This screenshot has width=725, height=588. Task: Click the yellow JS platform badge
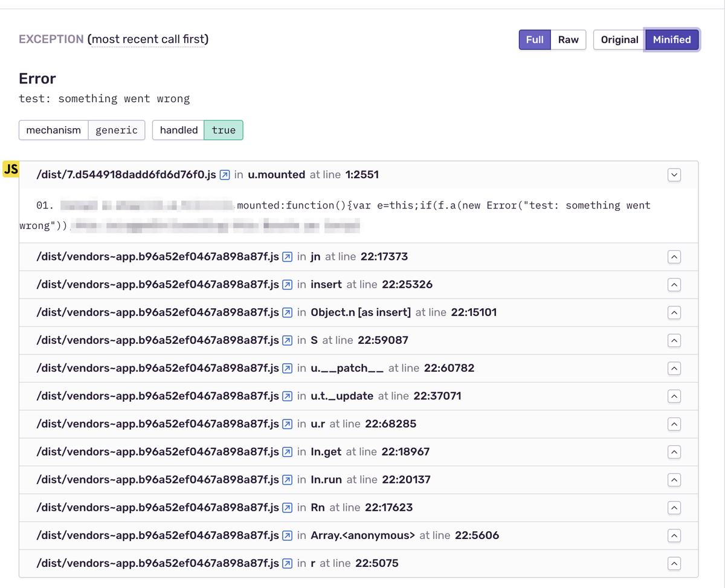[x=11, y=169]
